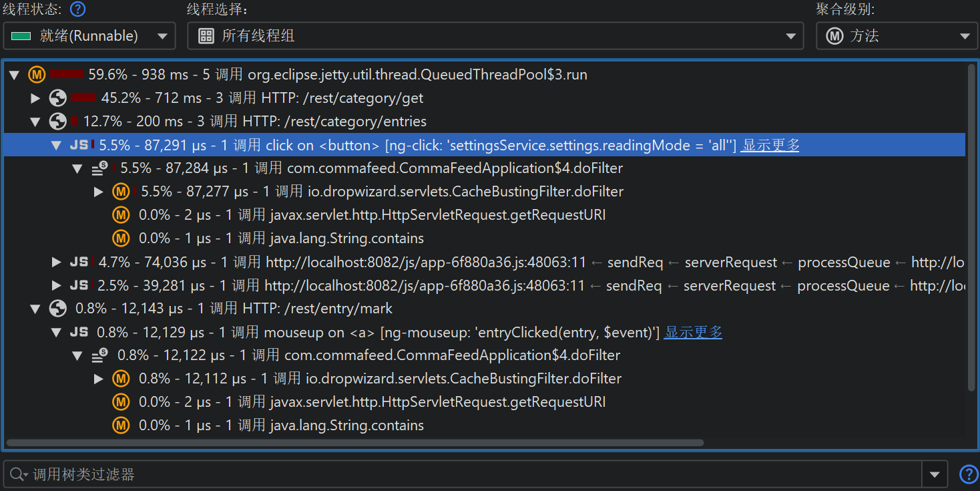Screen dimensions: 980x491
Task: Expand the HTTP /rest/category/get node
Action: click(36, 98)
